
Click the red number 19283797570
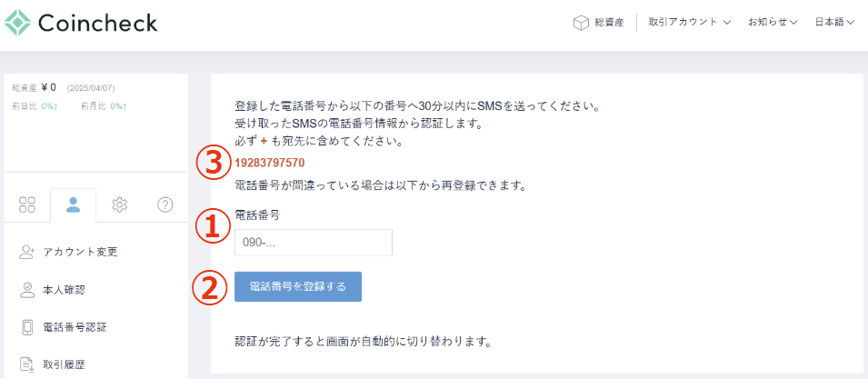tap(270, 164)
